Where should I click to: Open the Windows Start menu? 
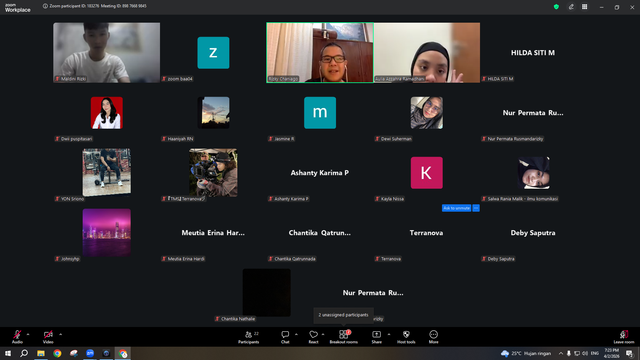(8, 353)
